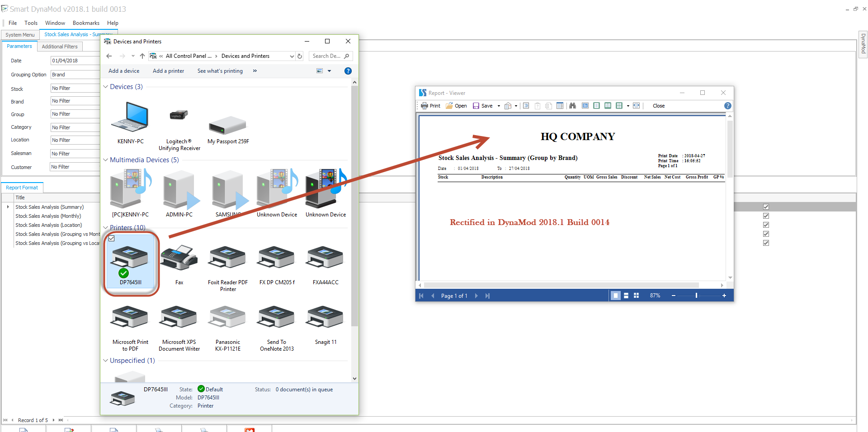The image size is (868, 432).
Task: Open the Bookmarks menu
Action: 86,23
